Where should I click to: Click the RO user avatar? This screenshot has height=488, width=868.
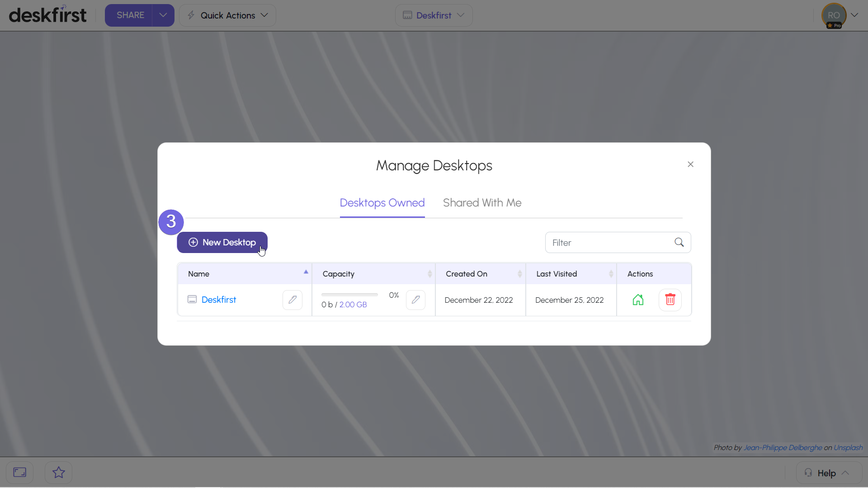[834, 15]
